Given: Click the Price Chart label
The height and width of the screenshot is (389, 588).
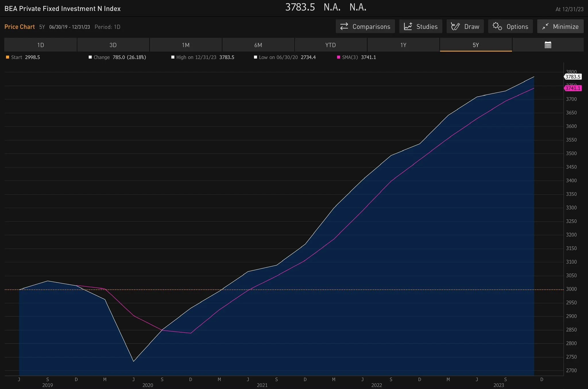Looking at the screenshot, I should click(20, 27).
